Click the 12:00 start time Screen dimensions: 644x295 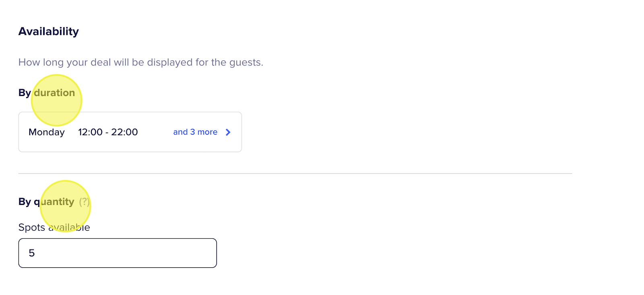(90, 132)
